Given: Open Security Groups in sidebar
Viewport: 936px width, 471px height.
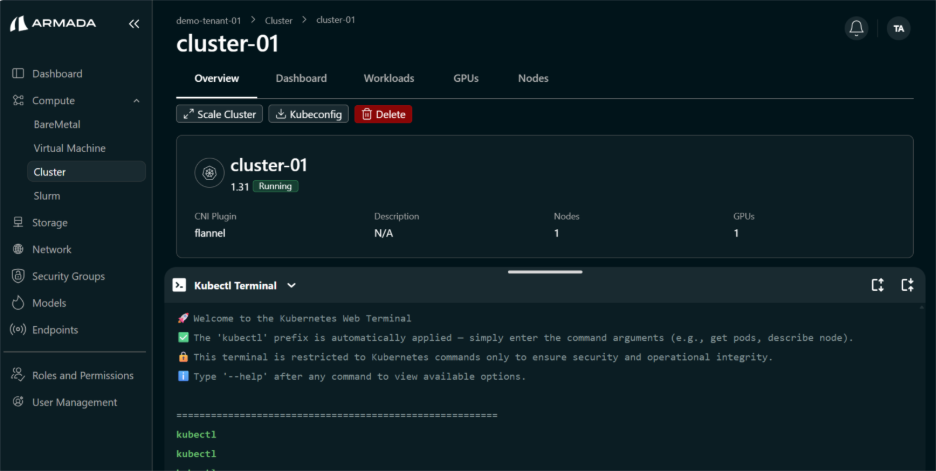Looking at the screenshot, I should [x=68, y=276].
